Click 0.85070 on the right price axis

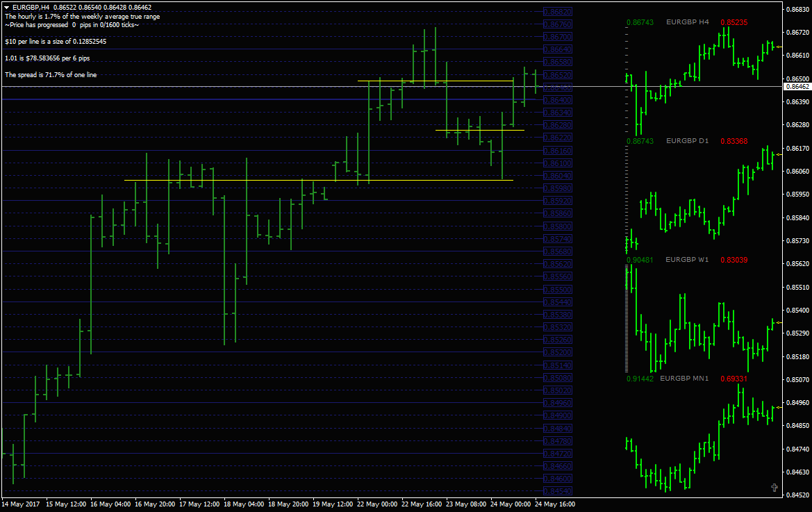point(797,380)
